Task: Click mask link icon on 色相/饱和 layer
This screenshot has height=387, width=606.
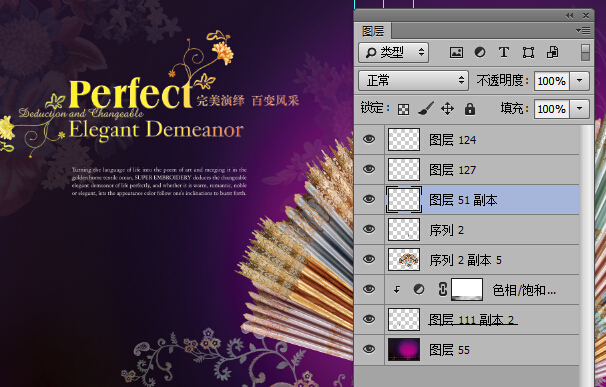Action: (443, 289)
